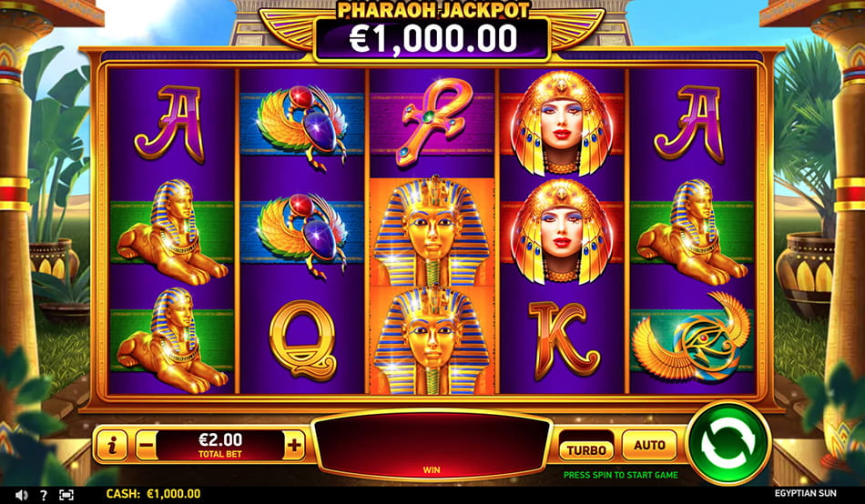Viewport: 865px width, 504px height.
Task: Open the game info paytable icon
Action: [x=111, y=445]
